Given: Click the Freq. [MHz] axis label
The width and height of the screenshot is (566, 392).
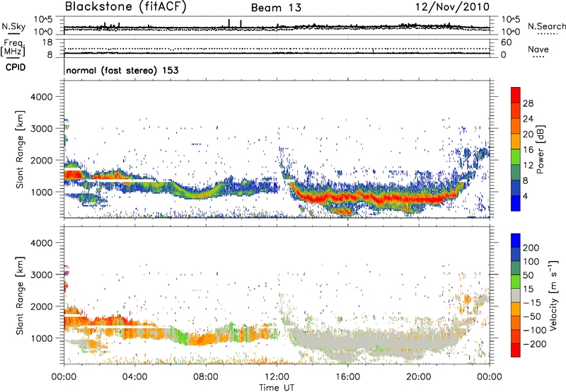Looking at the screenshot, I should click(x=13, y=47).
